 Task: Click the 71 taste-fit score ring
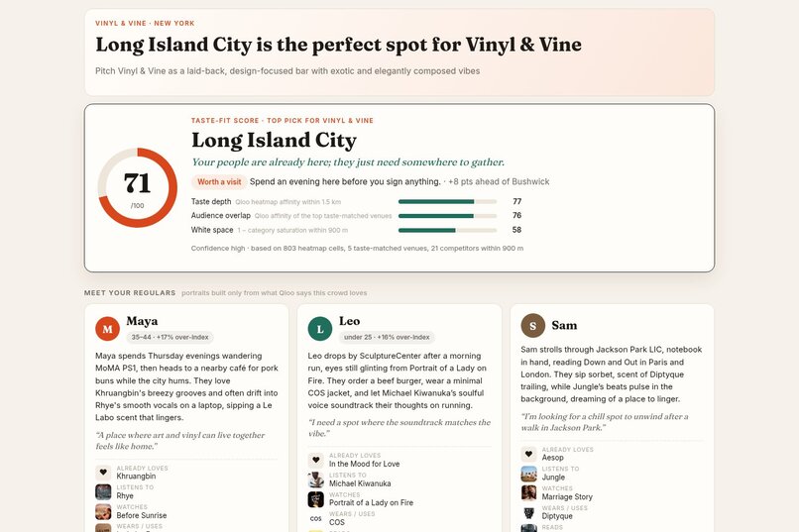[x=138, y=188]
